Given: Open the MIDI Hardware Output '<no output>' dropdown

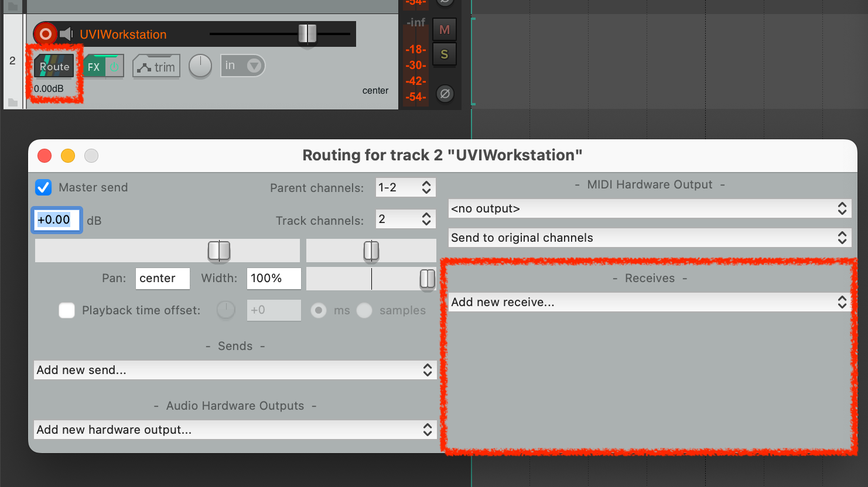Looking at the screenshot, I should (650, 208).
